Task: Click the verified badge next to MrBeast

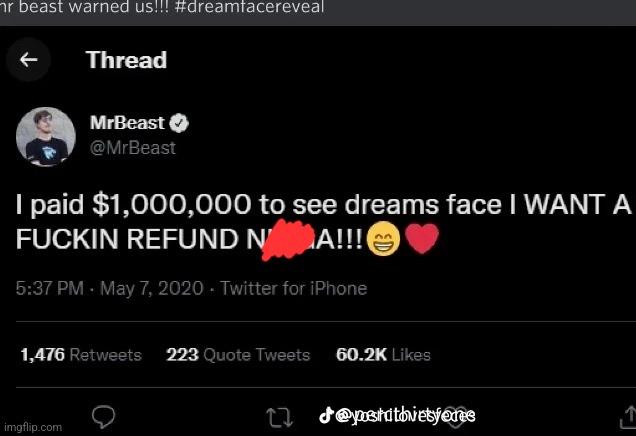Action: [180, 124]
